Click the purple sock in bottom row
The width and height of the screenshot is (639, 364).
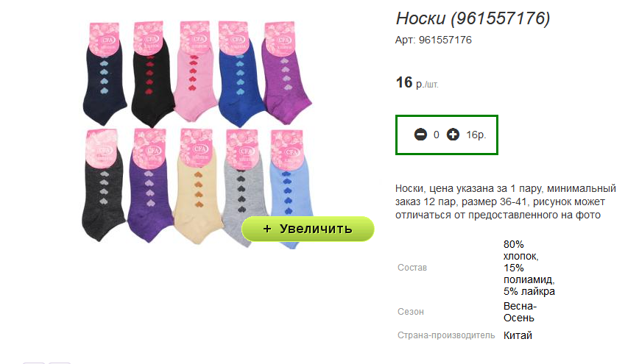(149, 187)
